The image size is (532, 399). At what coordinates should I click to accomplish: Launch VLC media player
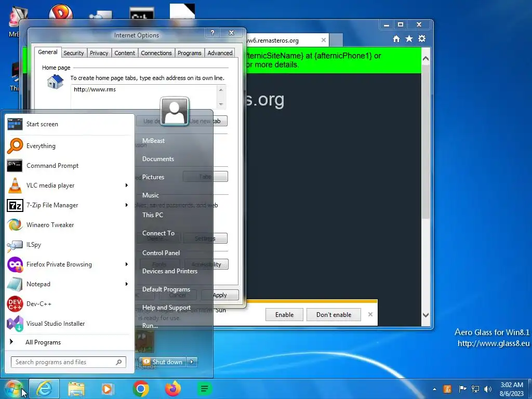[x=68, y=185]
